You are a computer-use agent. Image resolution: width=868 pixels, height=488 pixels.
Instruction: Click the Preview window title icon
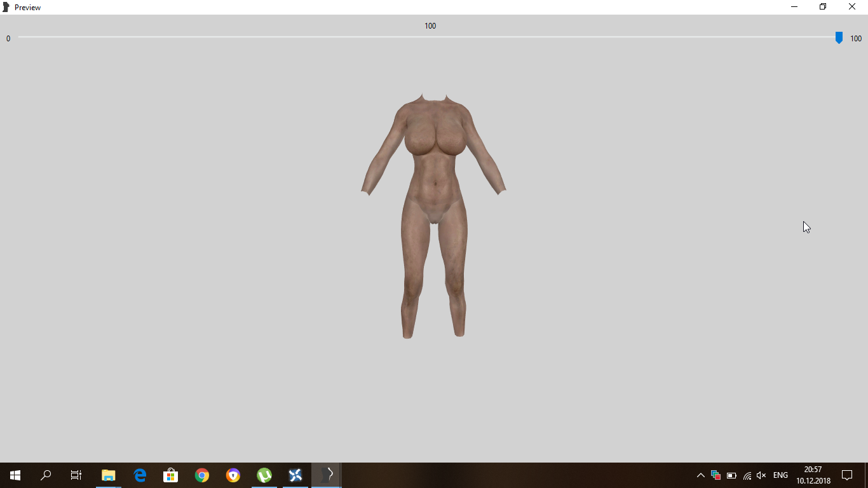click(x=6, y=8)
